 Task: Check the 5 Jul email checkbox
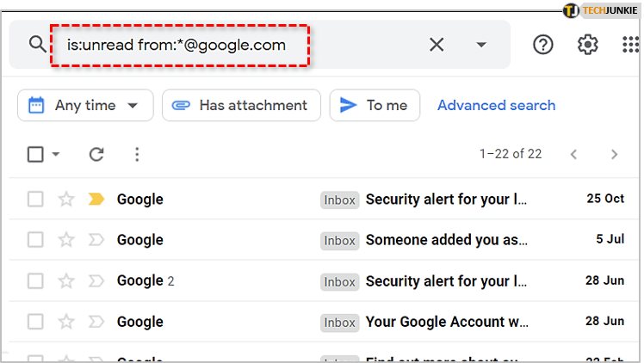tap(35, 240)
